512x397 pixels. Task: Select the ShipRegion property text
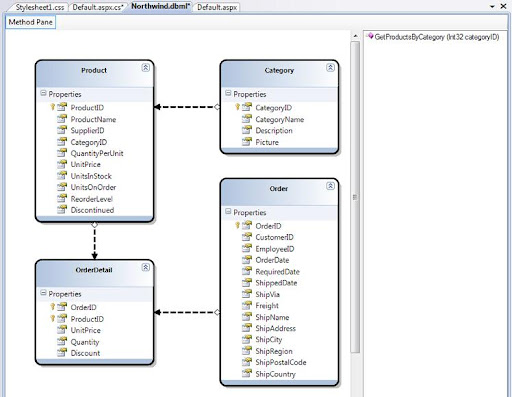[274, 351]
